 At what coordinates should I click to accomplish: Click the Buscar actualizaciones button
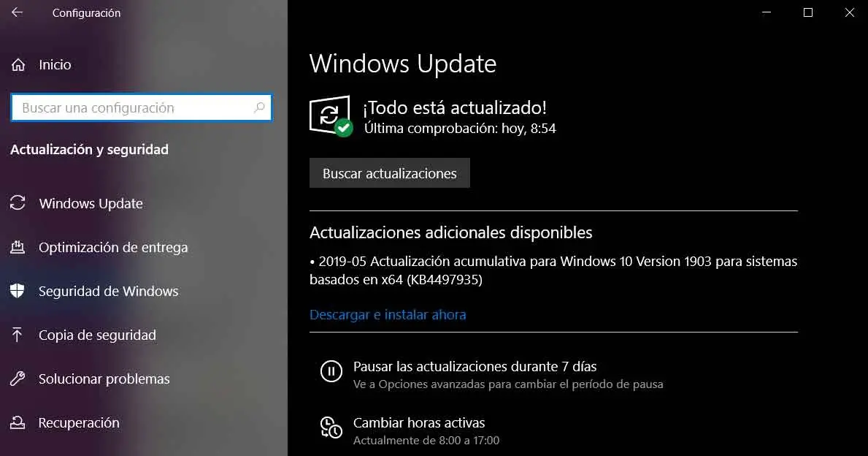pos(390,173)
